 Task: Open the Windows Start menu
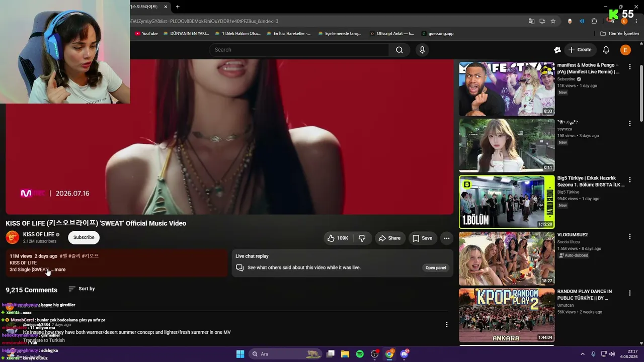tap(240, 354)
